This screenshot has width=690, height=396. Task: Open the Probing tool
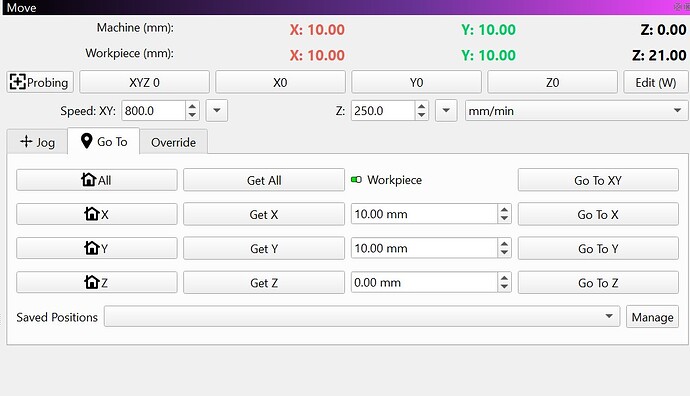[x=40, y=82]
